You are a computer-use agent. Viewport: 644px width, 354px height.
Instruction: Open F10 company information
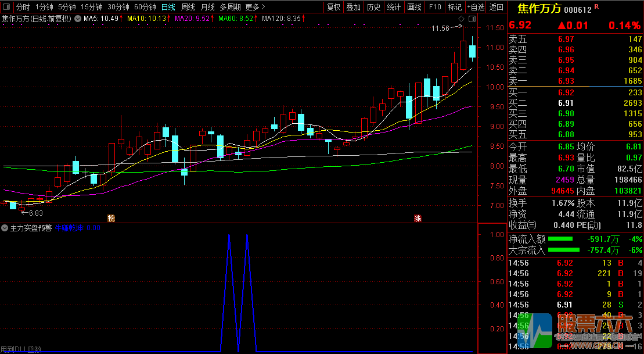coord(434,7)
